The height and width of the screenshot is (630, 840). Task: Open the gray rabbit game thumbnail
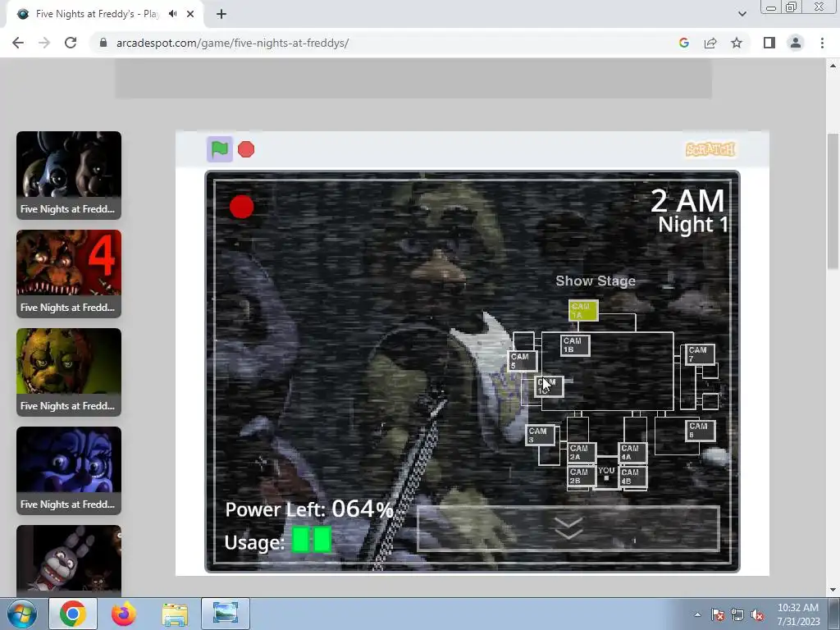click(69, 559)
